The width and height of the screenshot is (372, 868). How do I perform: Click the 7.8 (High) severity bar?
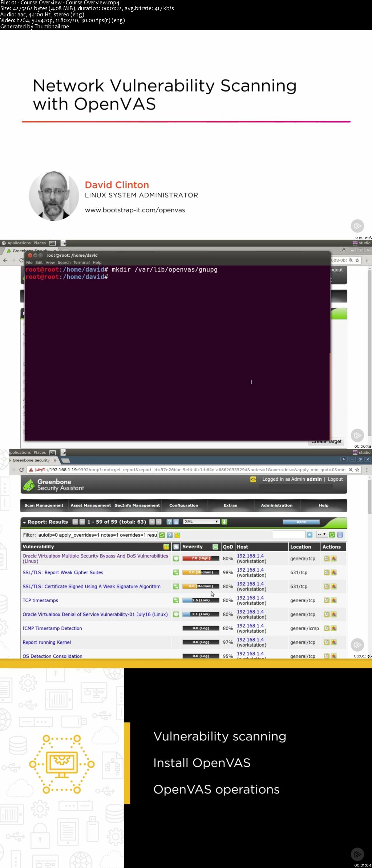tap(201, 558)
